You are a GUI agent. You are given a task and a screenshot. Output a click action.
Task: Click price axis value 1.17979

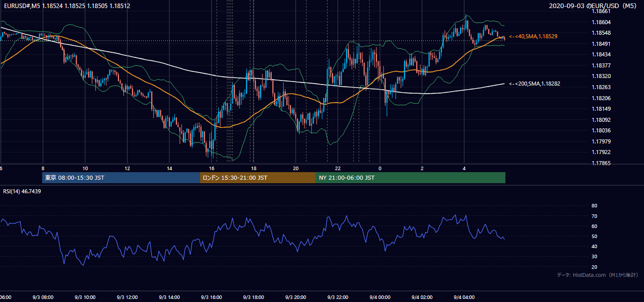[x=601, y=141]
